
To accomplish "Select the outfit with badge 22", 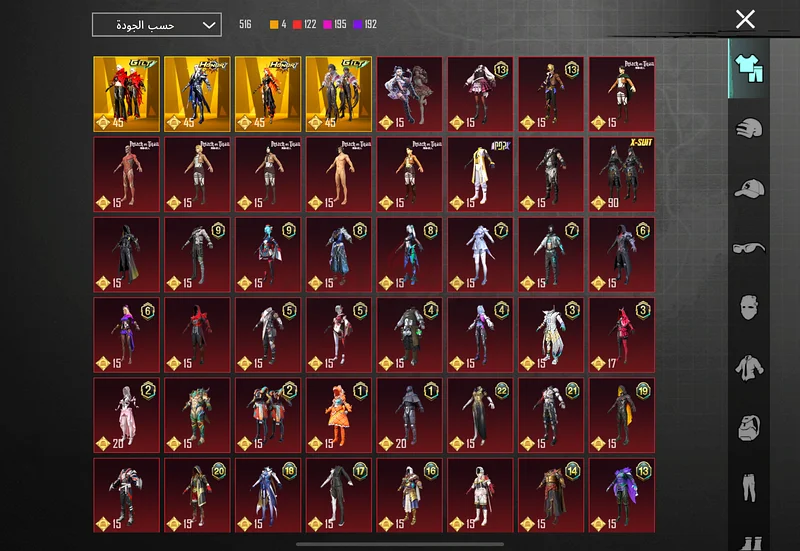I will click(x=480, y=415).
